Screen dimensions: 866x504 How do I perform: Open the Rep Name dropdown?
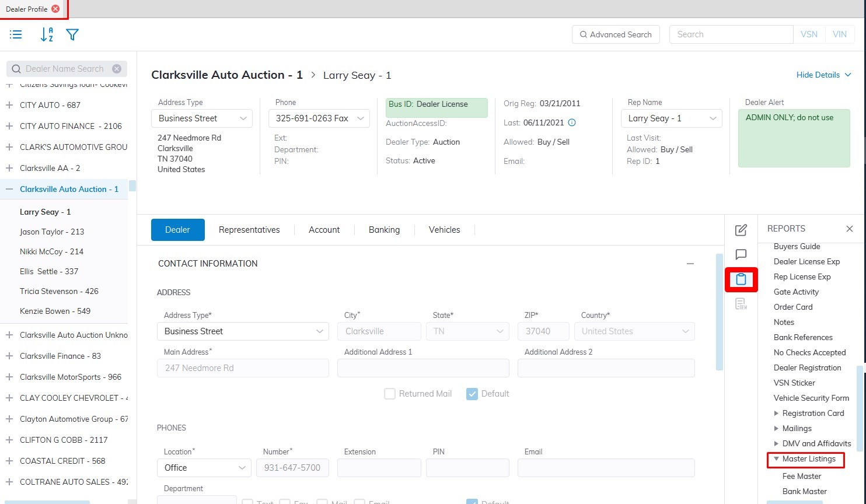[713, 118]
